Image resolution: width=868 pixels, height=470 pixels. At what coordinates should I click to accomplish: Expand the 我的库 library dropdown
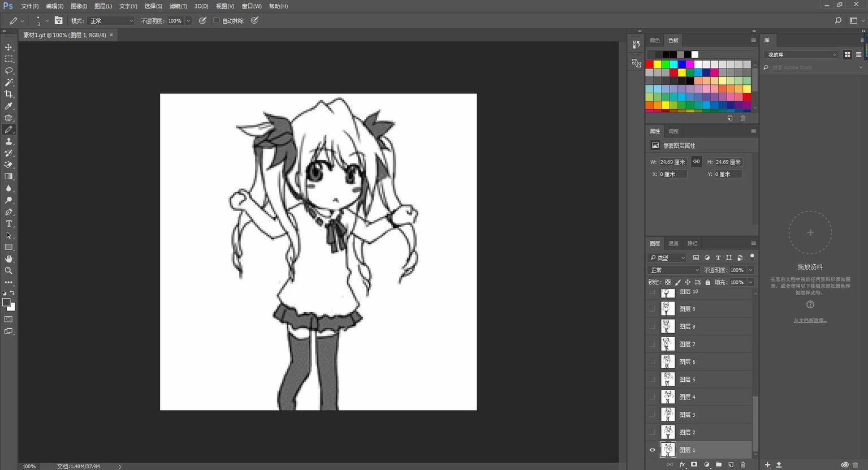point(801,55)
